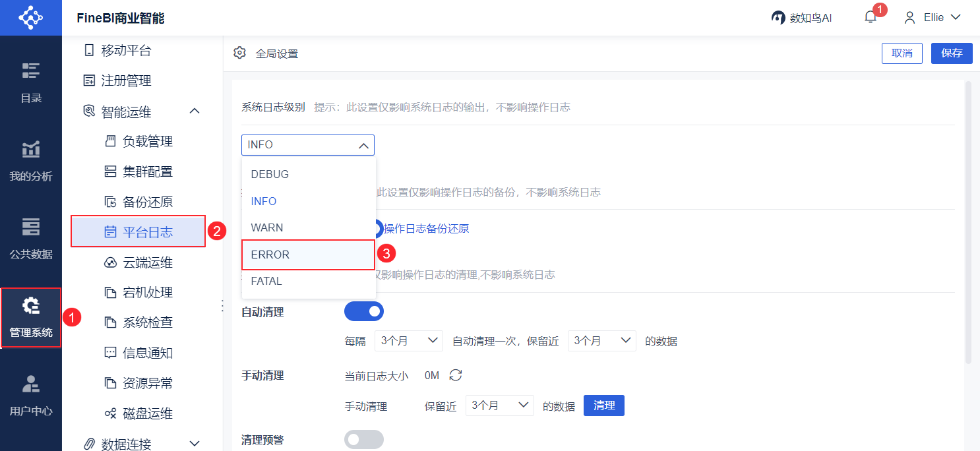Collapse the 智能运维 menu group
Screen dimensions: 980x451
point(195,111)
